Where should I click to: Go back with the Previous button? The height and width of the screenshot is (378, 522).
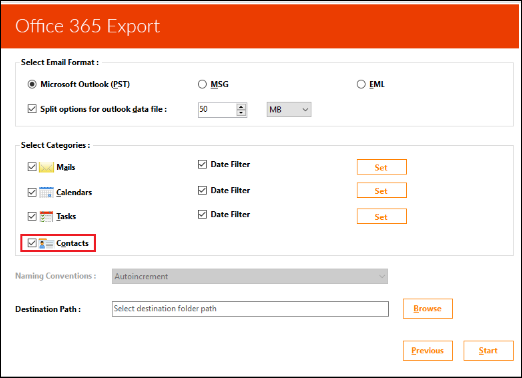428,351
